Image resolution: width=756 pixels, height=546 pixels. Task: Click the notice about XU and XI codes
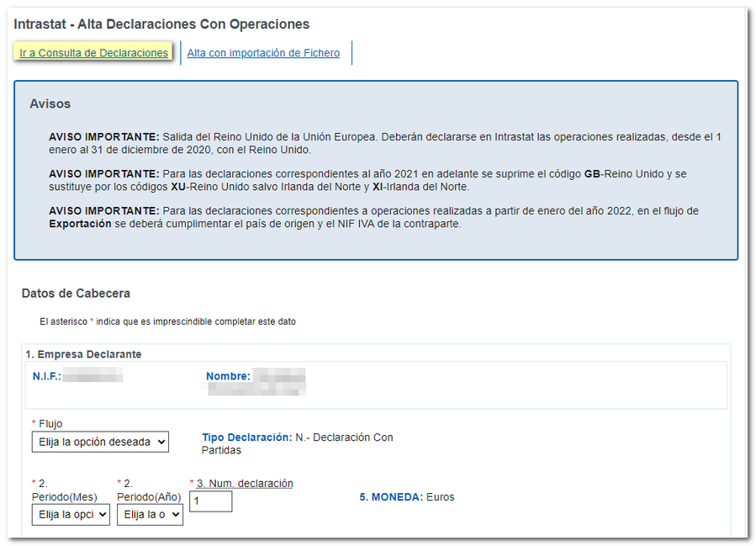pyautogui.click(x=367, y=180)
